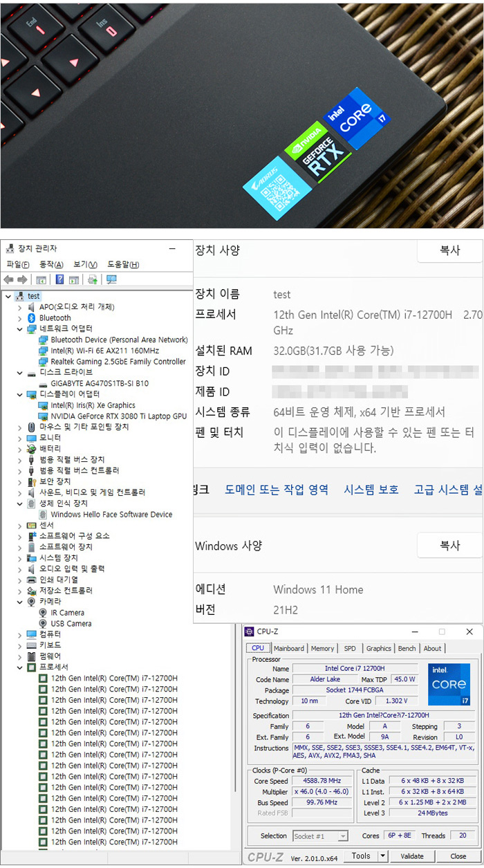Viewport: 484px width, 868px height.
Task: Collapse the 디스크 드라이브 node
Action: click(19, 372)
